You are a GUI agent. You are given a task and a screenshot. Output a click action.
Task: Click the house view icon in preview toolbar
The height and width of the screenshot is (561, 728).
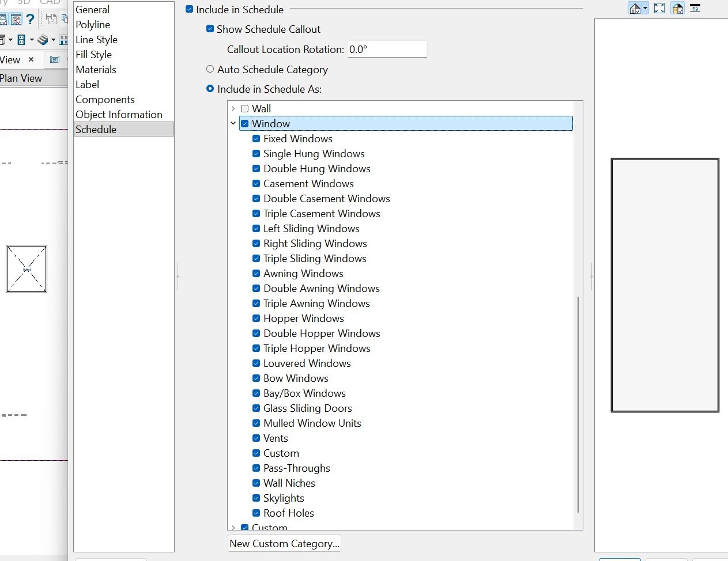point(635,8)
